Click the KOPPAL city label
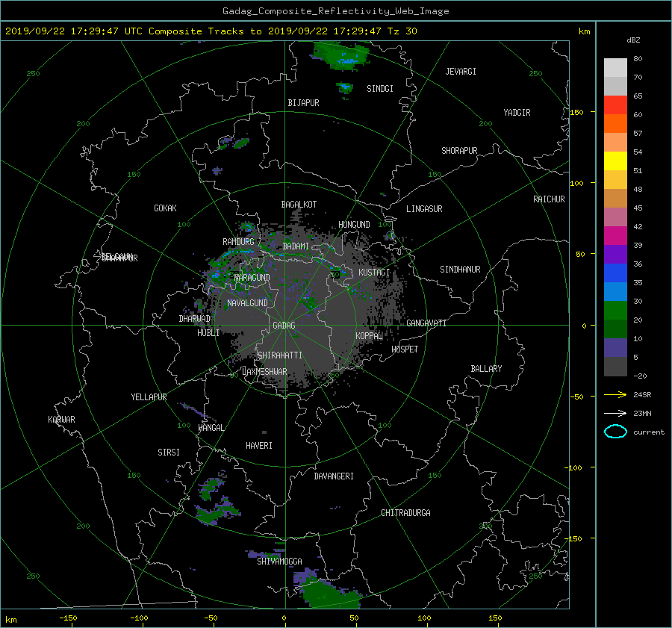The width and height of the screenshot is (672, 628). pos(369,336)
